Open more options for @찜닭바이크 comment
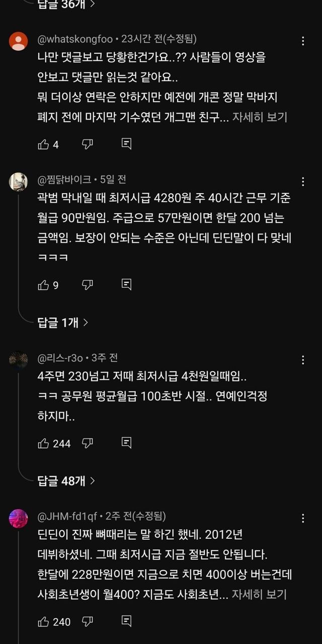Image resolution: width=322 pixels, height=644 pixels. pos(303,181)
